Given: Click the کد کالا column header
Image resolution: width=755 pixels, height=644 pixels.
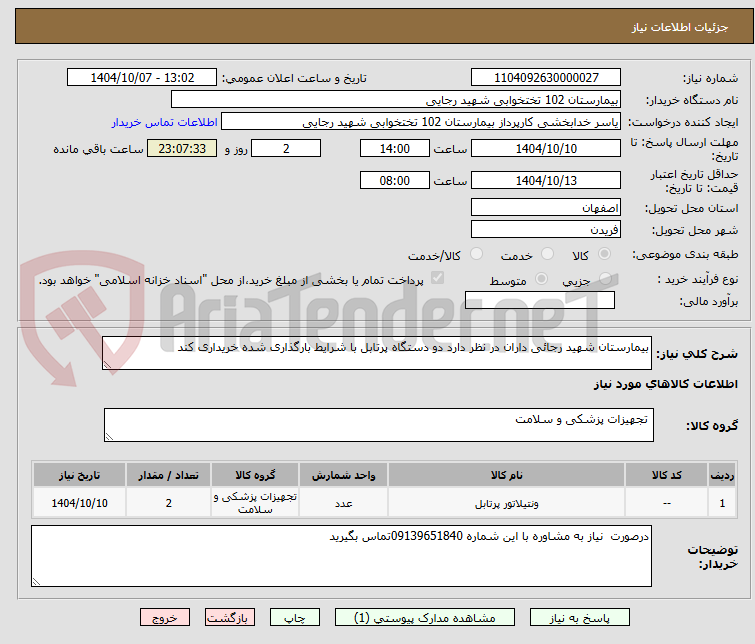Looking at the screenshot, I should pyautogui.click(x=666, y=475).
